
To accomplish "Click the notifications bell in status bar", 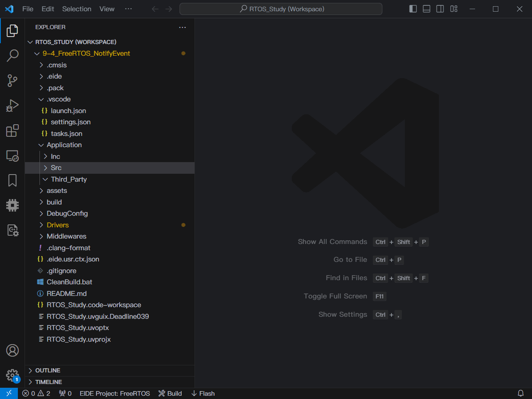I will [x=520, y=393].
